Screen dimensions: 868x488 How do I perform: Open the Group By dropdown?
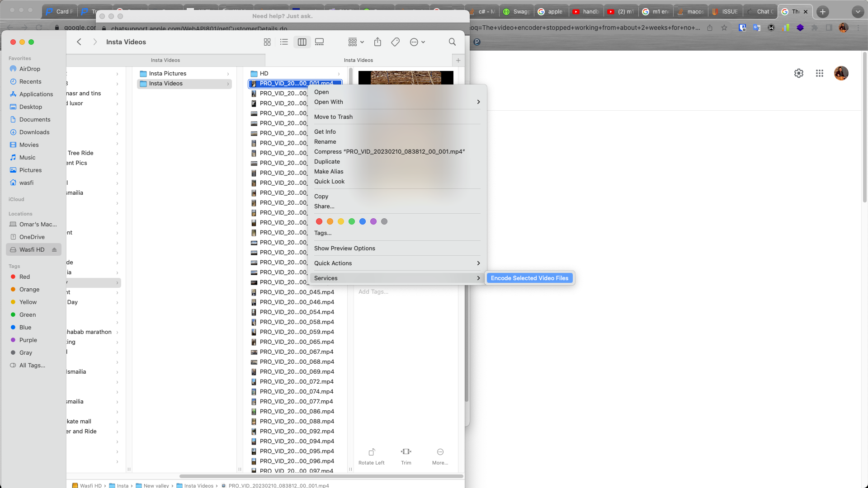pos(355,42)
